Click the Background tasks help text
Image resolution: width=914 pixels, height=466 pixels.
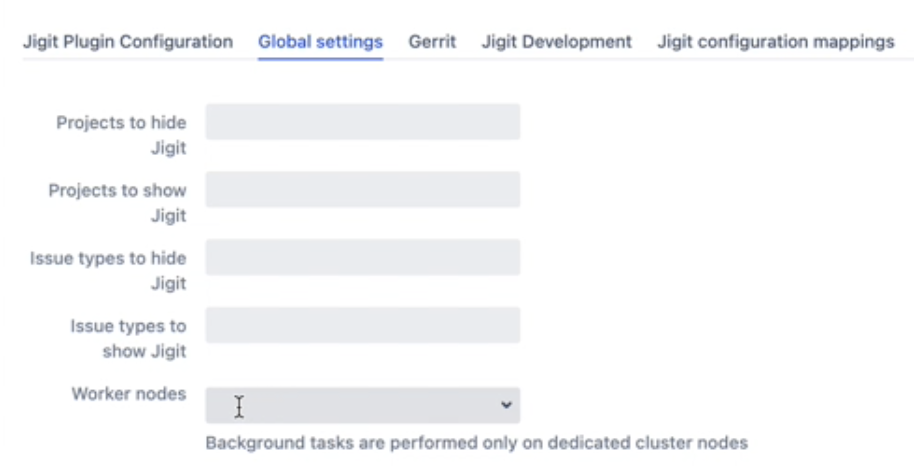click(x=476, y=442)
